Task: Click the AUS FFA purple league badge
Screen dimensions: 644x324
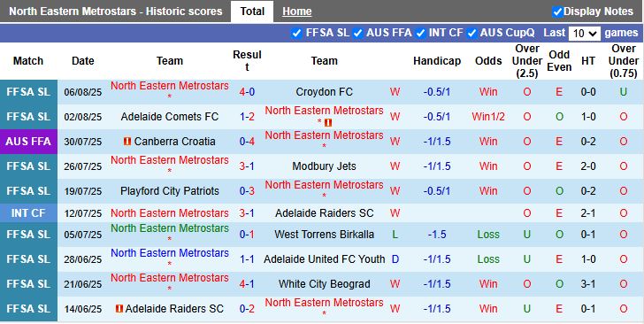Action: coord(28,142)
